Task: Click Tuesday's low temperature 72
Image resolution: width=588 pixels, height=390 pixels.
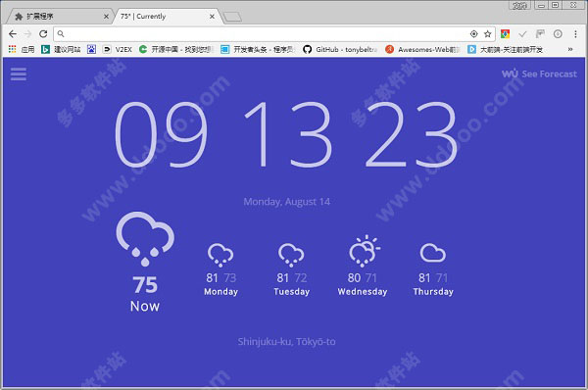Action: pyautogui.click(x=301, y=278)
